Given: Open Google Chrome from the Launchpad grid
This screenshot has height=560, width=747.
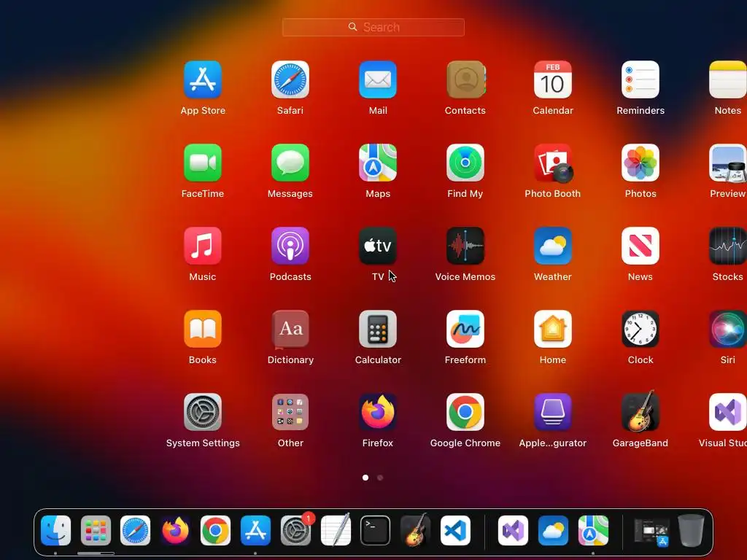Looking at the screenshot, I should click(465, 412).
